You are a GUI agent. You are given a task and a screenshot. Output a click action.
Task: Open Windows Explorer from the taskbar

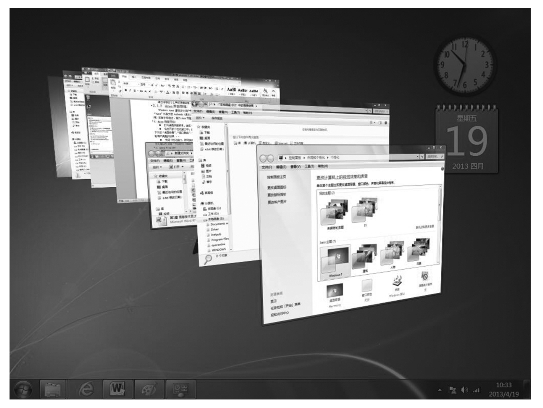pos(52,389)
